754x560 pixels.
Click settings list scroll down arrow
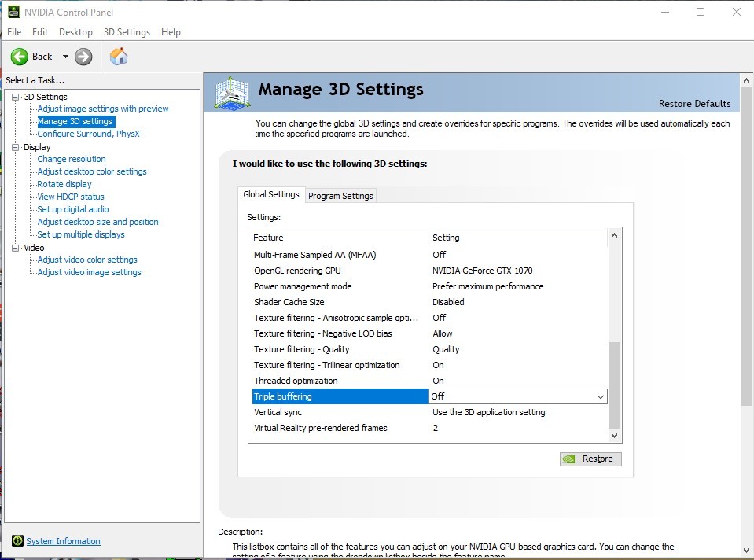[x=614, y=436]
